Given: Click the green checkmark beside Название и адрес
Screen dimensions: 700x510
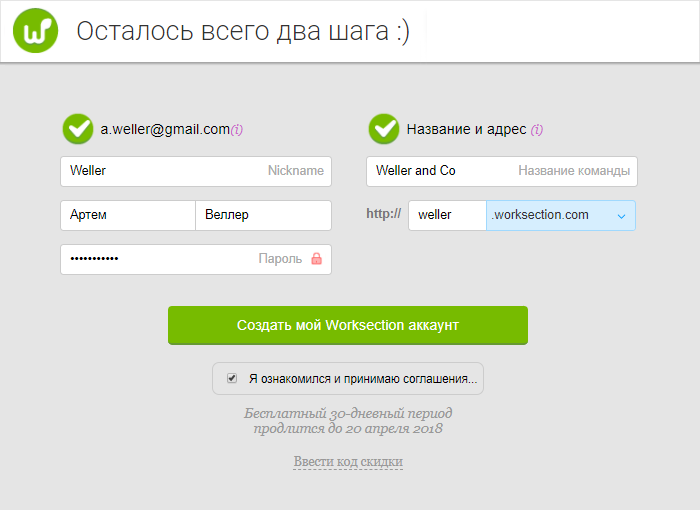Looking at the screenshot, I should pyautogui.click(x=383, y=129).
